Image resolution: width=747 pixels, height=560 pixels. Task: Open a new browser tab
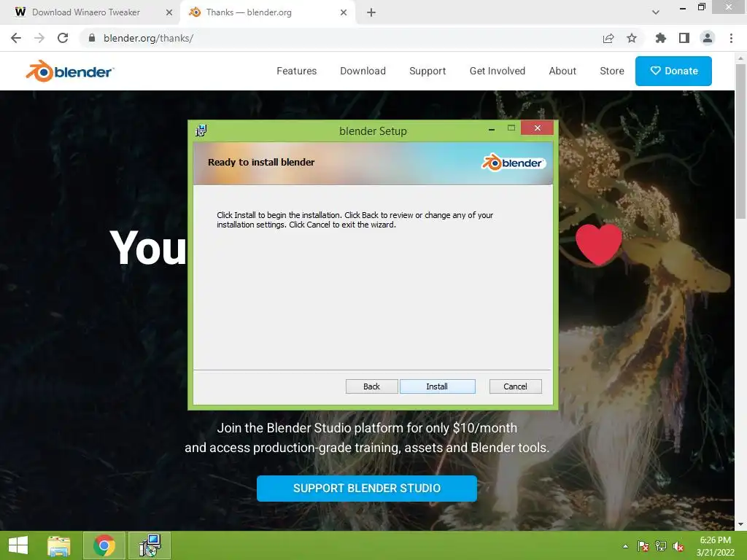pyautogui.click(x=371, y=12)
